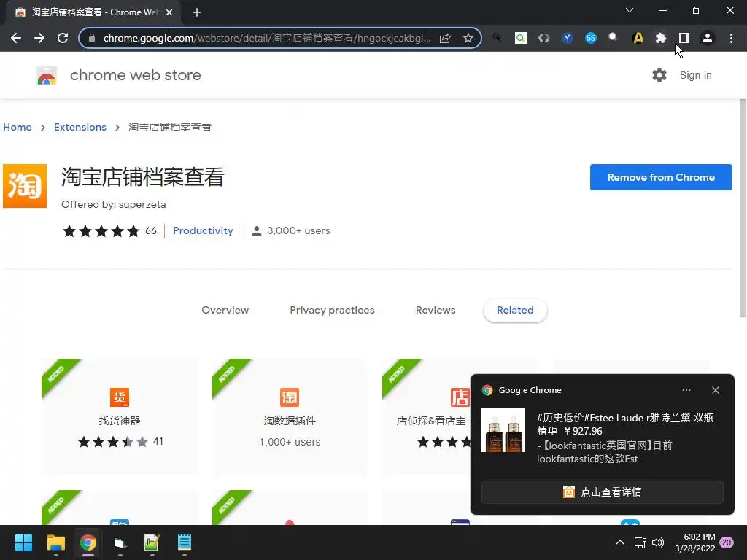Show hidden system tray icons
Viewport: 747px width, 560px height.
coord(620,542)
